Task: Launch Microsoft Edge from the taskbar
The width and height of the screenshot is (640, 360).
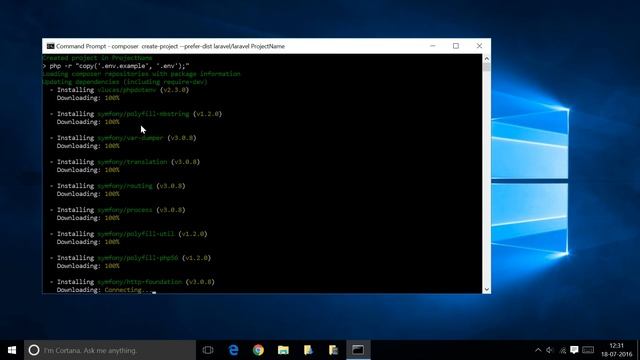Action: [x=233, y=350]
